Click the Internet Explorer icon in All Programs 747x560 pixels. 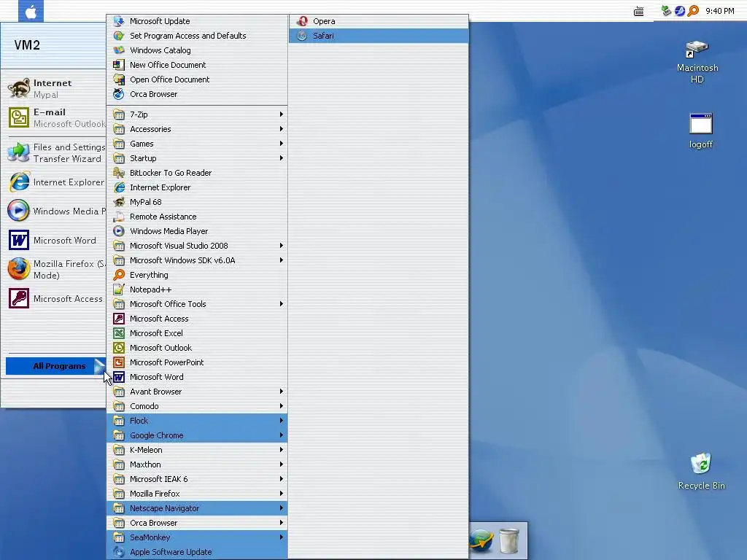[x=119, y=187]
